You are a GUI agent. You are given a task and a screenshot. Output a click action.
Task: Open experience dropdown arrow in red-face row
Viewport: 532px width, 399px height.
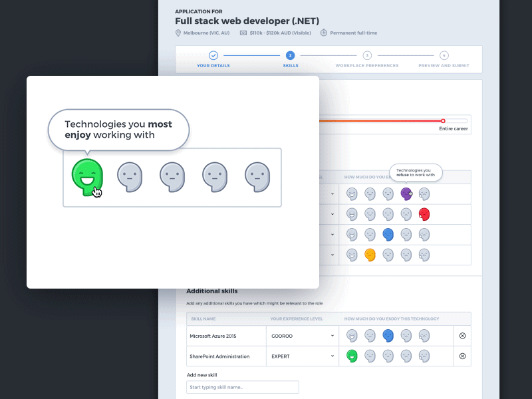[x=332, y=214]
